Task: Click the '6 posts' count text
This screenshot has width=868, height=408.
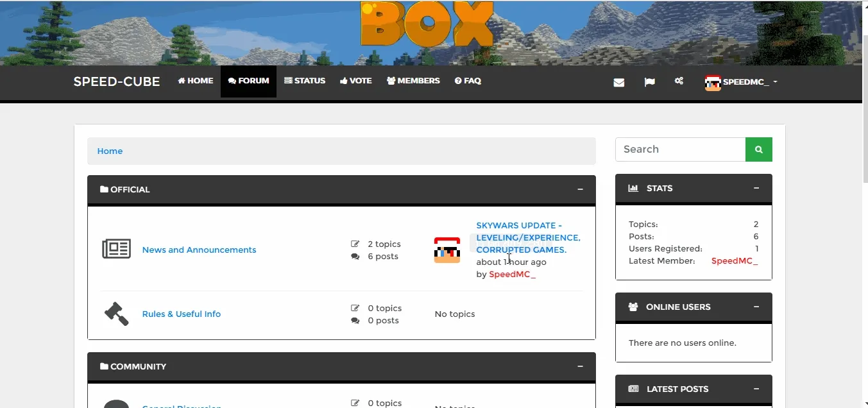Action: 383,256
